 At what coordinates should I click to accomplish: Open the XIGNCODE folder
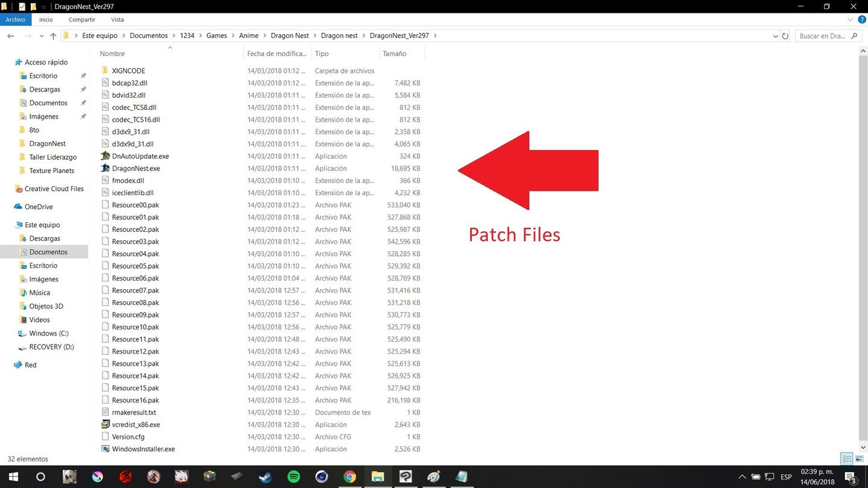[x=128, y=70]
